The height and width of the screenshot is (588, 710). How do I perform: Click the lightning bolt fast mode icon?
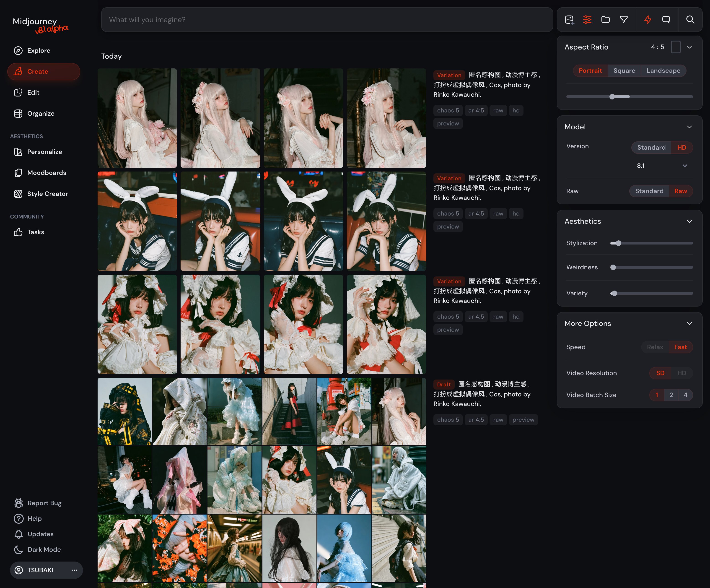click(648, 20)
